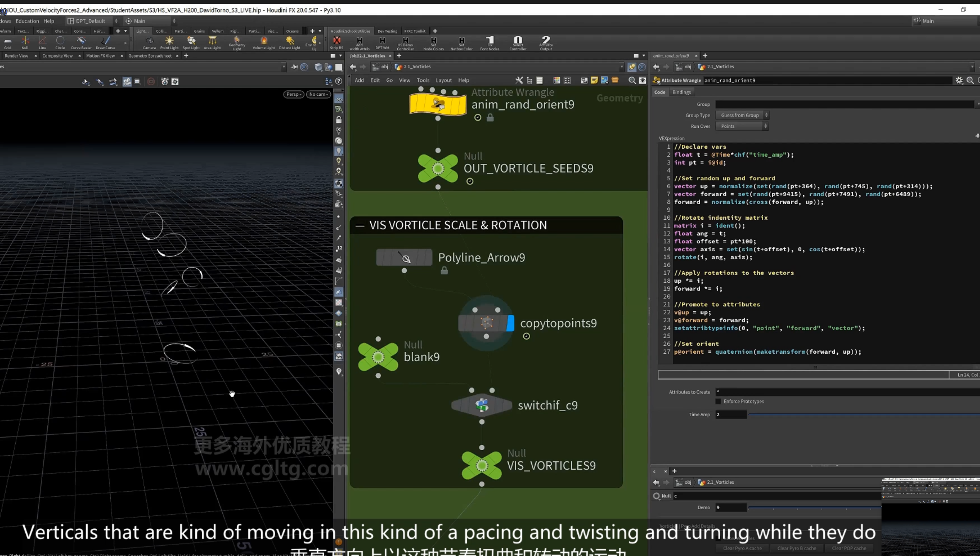Click the Fix Font Nodes shelf tool
Viewport: 980px width, 556px height.
coord(490,43)
